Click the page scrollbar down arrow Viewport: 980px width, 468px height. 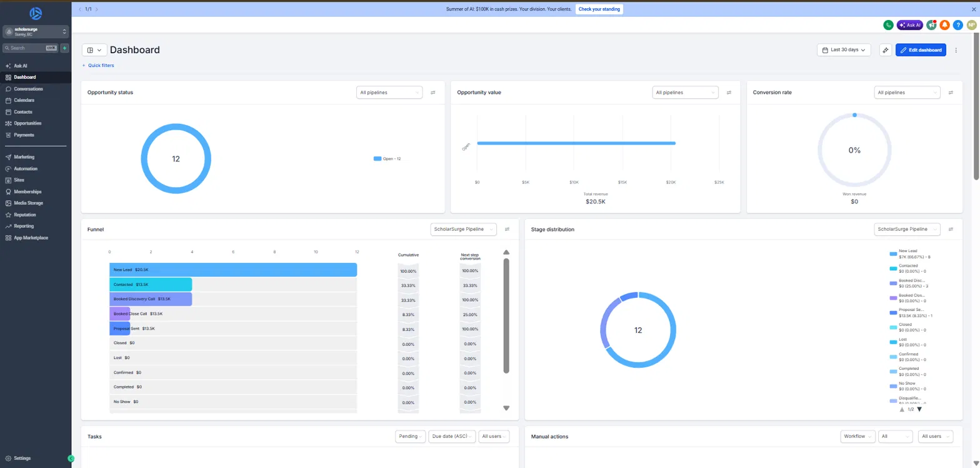pos(976,463)
